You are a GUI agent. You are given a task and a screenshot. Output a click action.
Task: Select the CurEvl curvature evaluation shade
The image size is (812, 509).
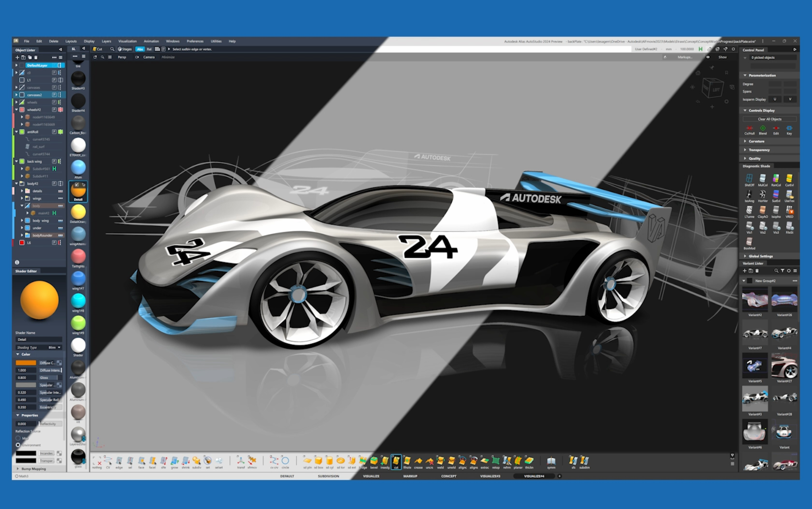click(789, 180)
